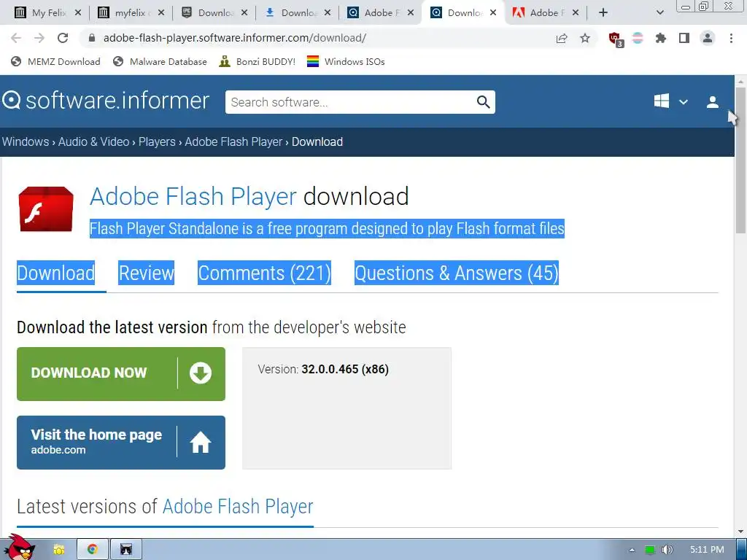Open the Bonzi BUDDY! bookmark
747x560 pixels.
pyautogui.click(x=258, y=61)
